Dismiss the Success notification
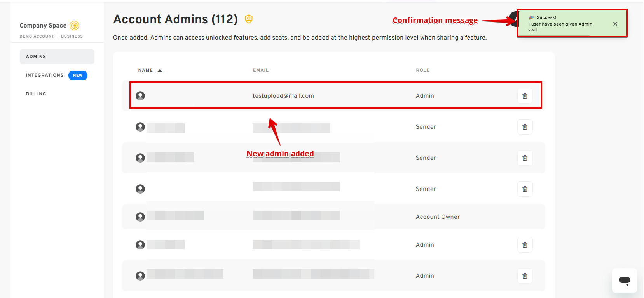This screenshot has width=644, height=298. coord(615,24)
